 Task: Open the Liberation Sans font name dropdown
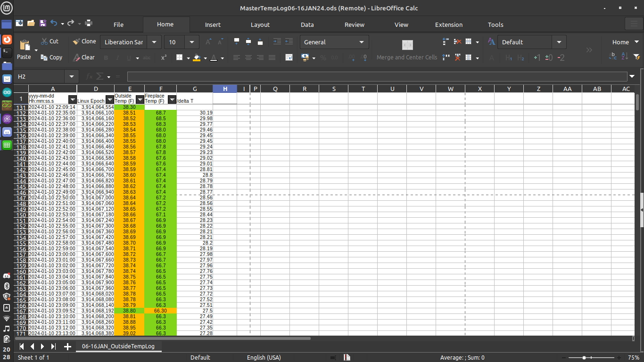pyautogui.click(x=154, y=42)
